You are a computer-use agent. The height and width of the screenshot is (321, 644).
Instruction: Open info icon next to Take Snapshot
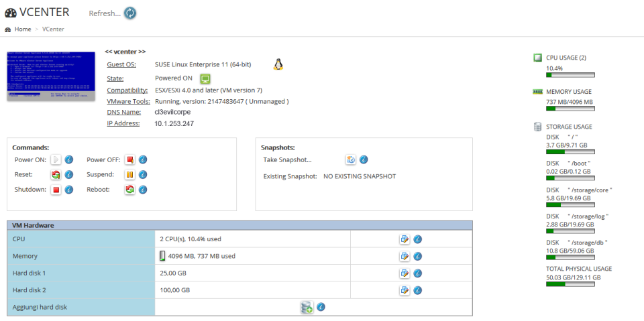coord(364,159)
